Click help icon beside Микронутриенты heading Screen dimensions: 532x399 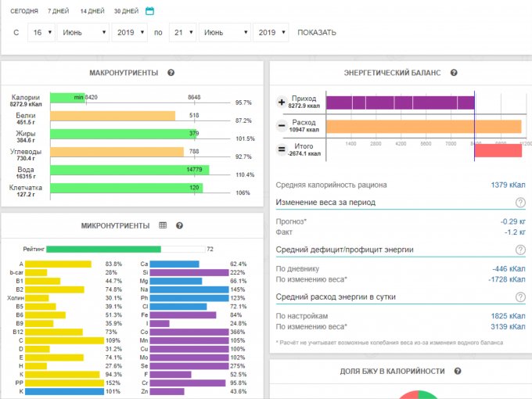pyautogui.click(x=179, y=225)
